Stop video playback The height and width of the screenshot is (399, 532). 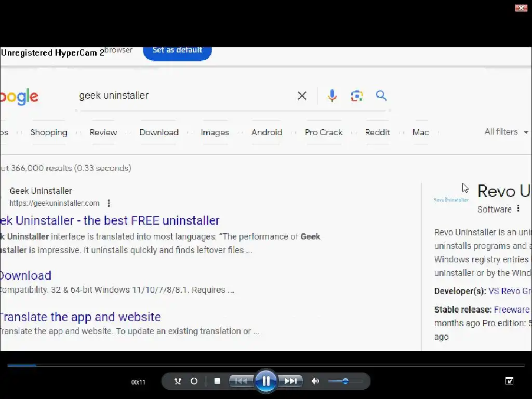click(218, 381)
